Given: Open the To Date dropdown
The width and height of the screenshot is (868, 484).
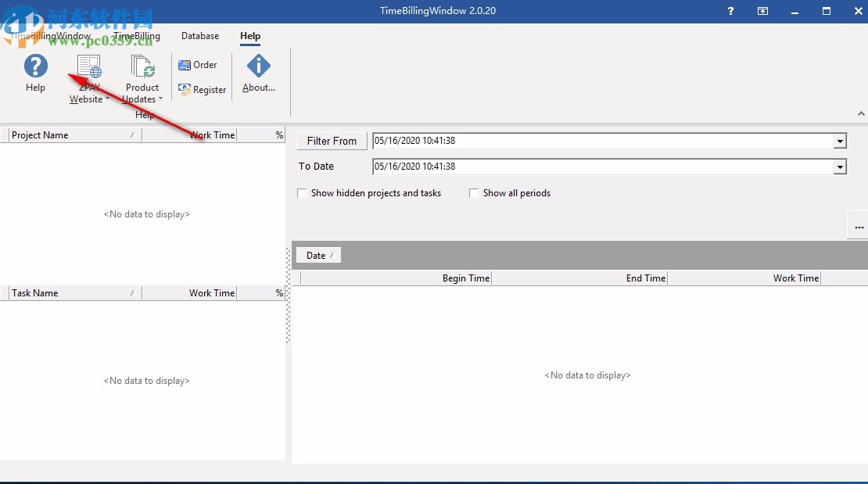Looking at the screenshot, I should point(839,167).
